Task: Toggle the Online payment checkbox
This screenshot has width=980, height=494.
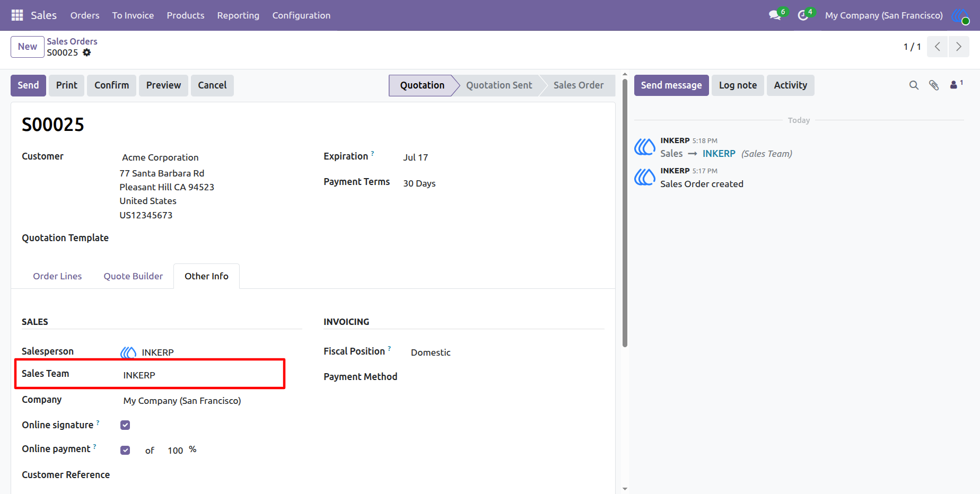Action: (125, 451)
